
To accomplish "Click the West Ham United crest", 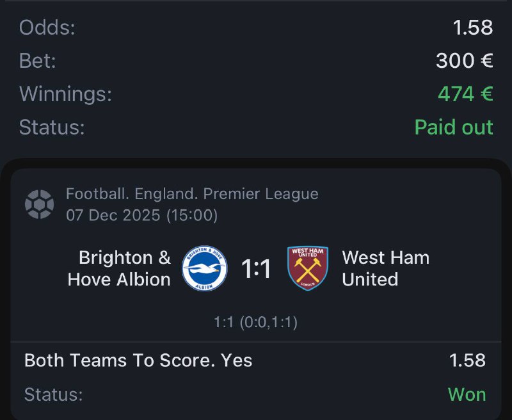I will (308, 268).
